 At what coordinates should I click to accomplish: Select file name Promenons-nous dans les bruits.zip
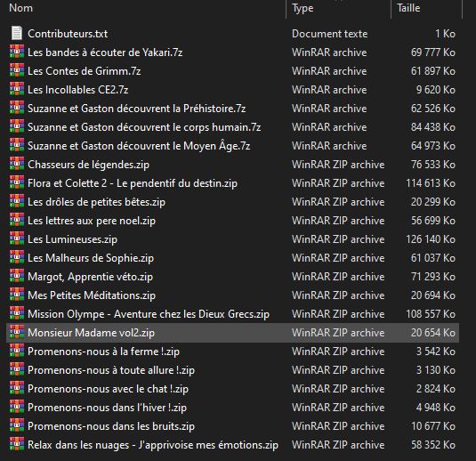[x=111, y=426]
